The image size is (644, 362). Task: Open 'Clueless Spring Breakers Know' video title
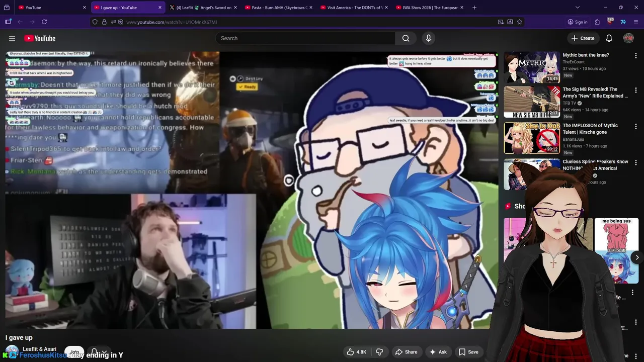click(596, 165)
